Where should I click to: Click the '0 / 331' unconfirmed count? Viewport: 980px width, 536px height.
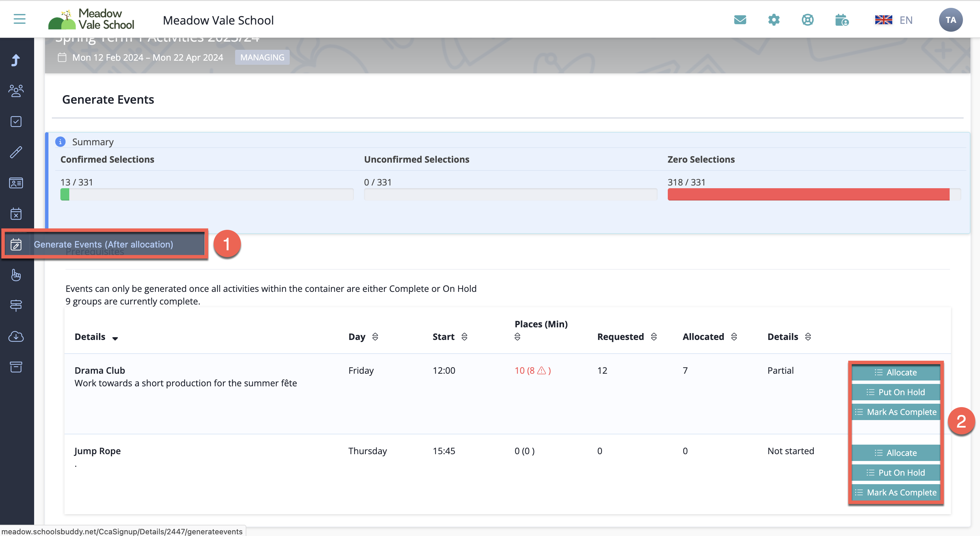378,182
